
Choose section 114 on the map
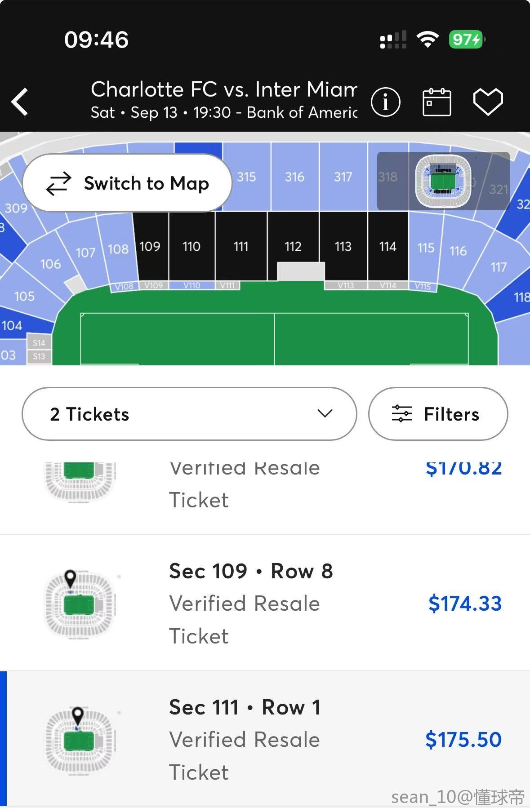click(x=388, y=246)
